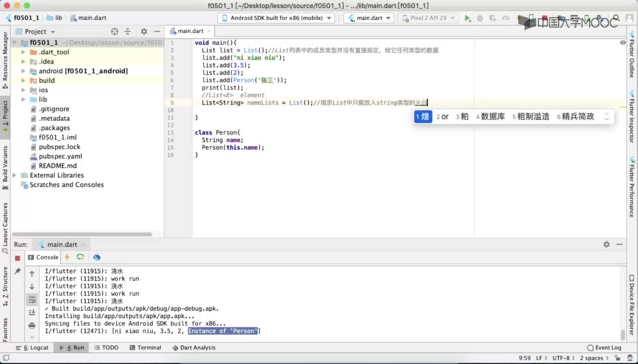Expand the lib folder in the tree
The image size is (638, 364).
[x=23, y=100]
